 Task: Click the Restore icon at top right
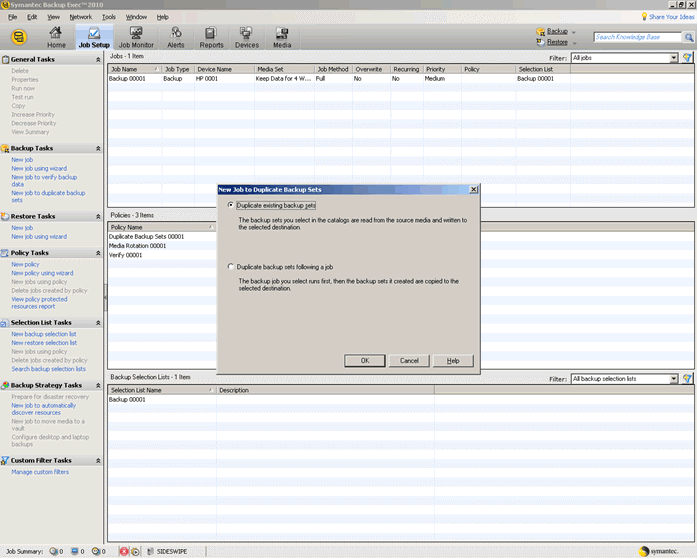click(540, 42)
